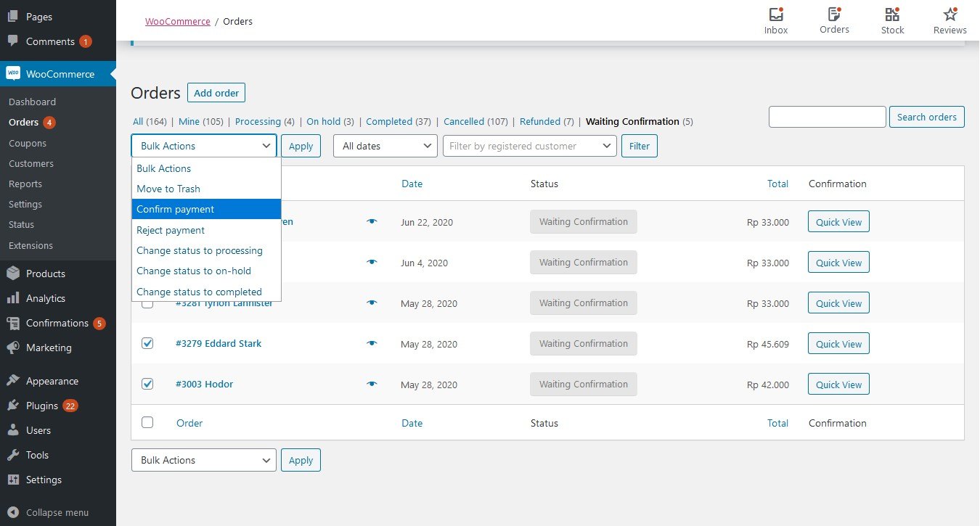Screen dimensions: 980x526
Task: Preview the Hodor order via the eye icon
Action: (x=372, y=384)
